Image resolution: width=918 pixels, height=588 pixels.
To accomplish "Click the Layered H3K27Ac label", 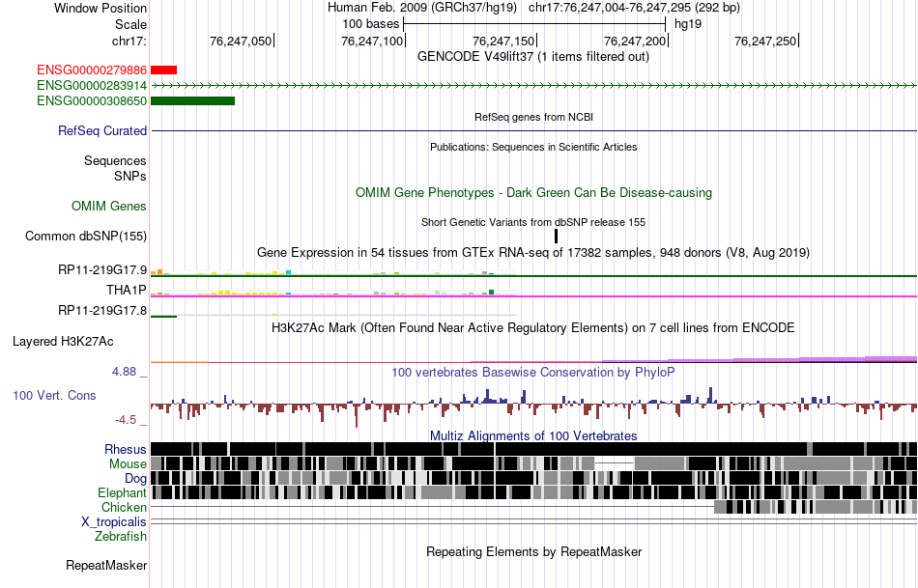I will click(x=63, y=342).
